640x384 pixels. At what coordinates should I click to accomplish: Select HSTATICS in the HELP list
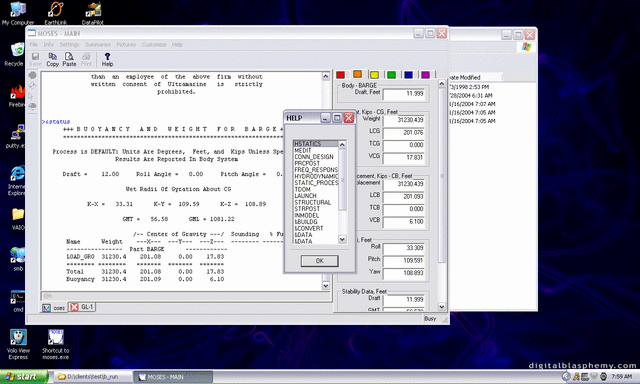click(x=316, y=144)
